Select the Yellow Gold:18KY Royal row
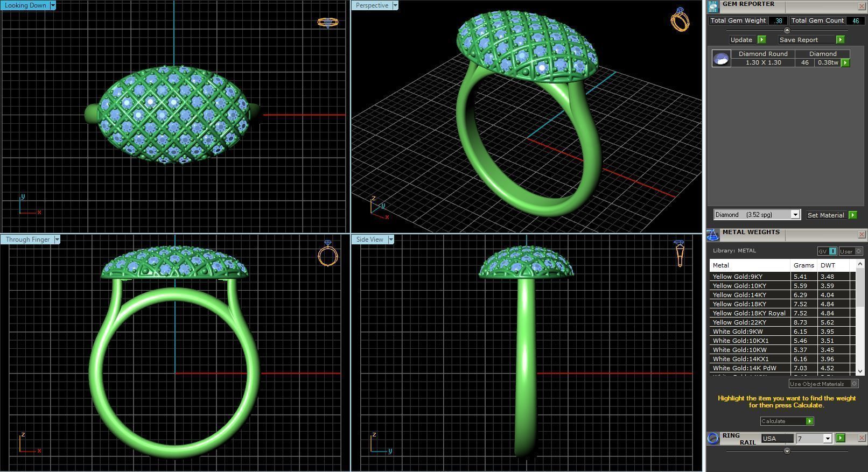This screenshot has width=868, height=472. [x=782, y=313]
